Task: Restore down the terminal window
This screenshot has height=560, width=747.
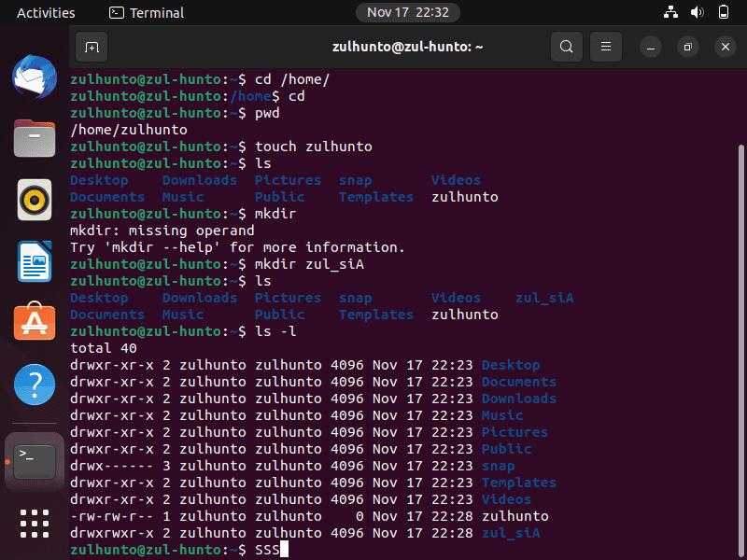Action: pyautogui.click(x=688, y=47)
